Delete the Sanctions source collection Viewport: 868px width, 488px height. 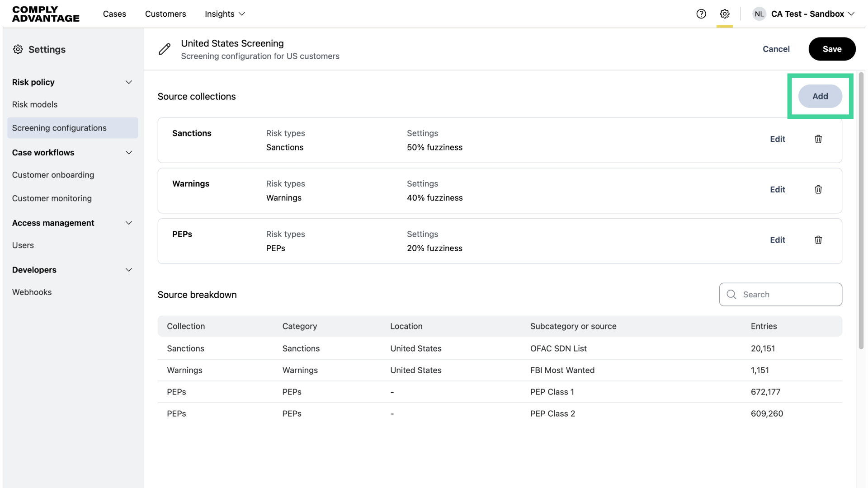coord(818,139)
